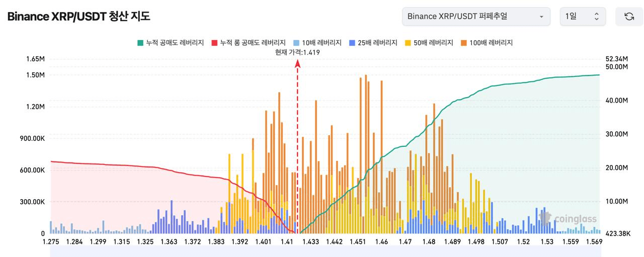Click the 1.275 price axis label
Image resolution: width=644 pixels, height=257 pixels.
click(x=52, y=242)
